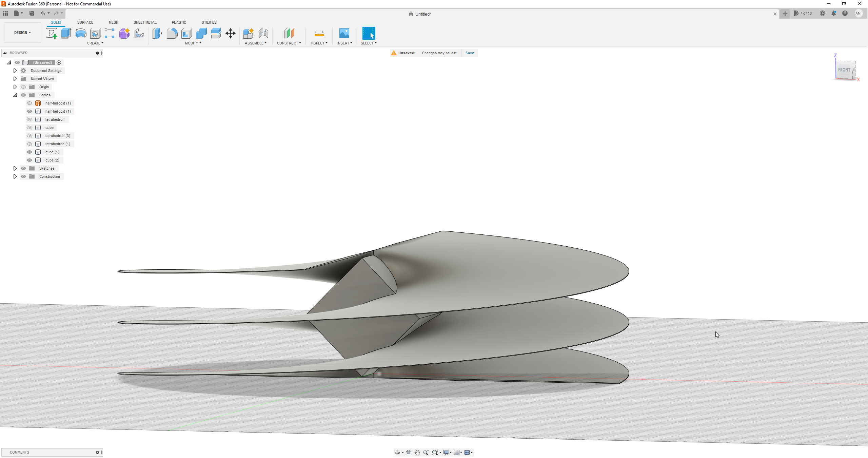Open the DESIGN workspace dropdown
This screenshot has width=868, height=458.
point(22,33)
